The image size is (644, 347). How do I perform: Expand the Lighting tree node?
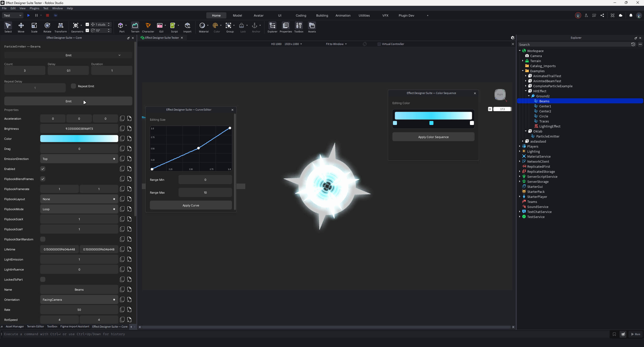click(x=520, y=151)
